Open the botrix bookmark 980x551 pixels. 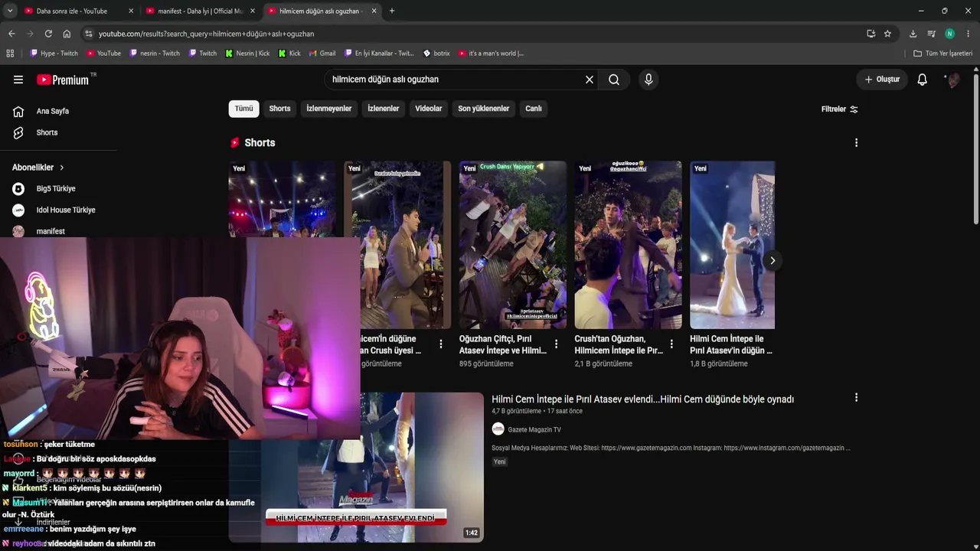436,54
